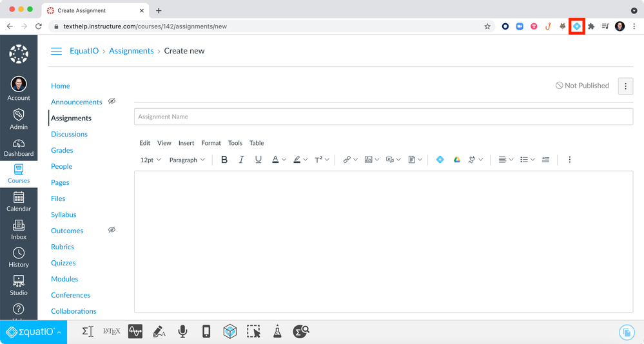
Task: Expand the text alignment dropdown
Action: pyautogui.click(x=506, y=160)
